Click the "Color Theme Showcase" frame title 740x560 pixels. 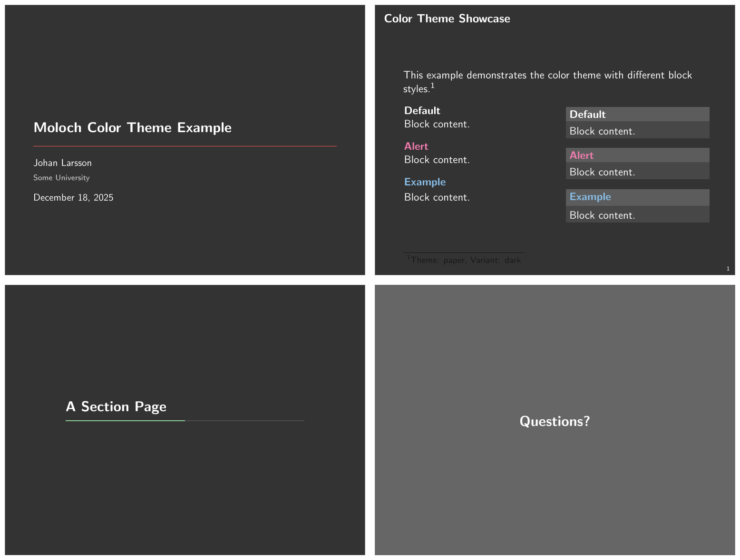447,19
